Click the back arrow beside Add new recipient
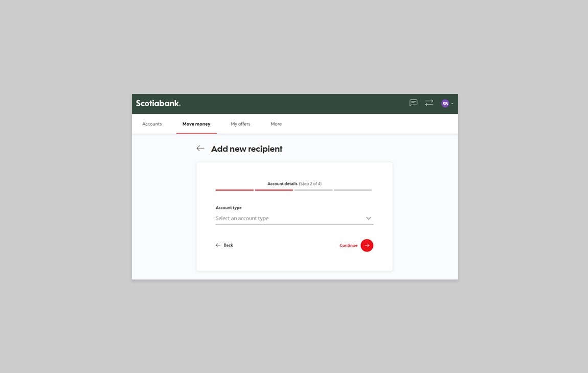Image resolution: width=588 pixels, height=373 pixels. click(200, 149)
